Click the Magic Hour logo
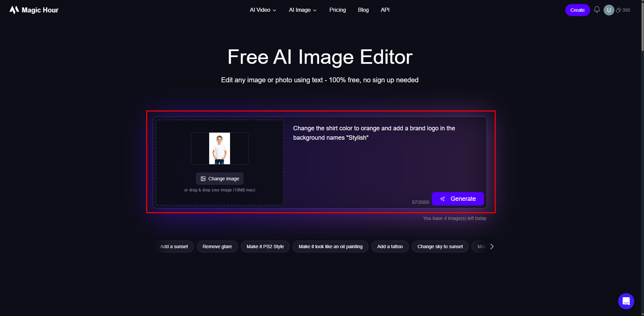The height and width of the screenshot is (316, 644). [33, 10]
